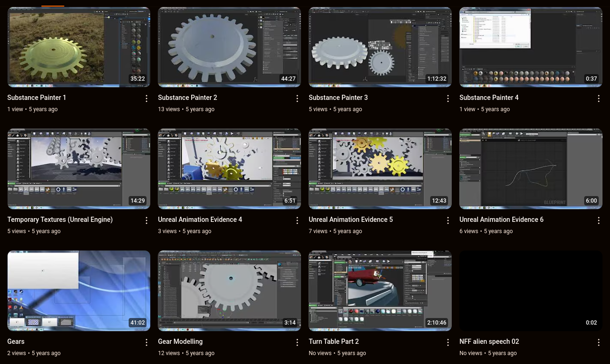Open more options for NFF alien speech 02
This screenshot has width=610, height=364.
pyautogui.click(x=599, y=342)
